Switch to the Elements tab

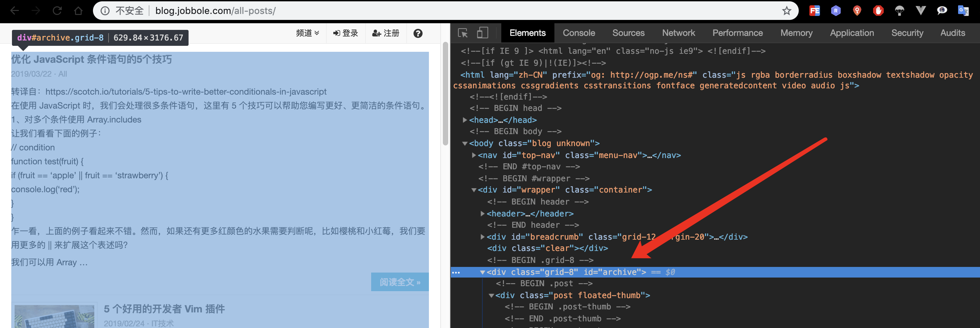click(527, 33)
